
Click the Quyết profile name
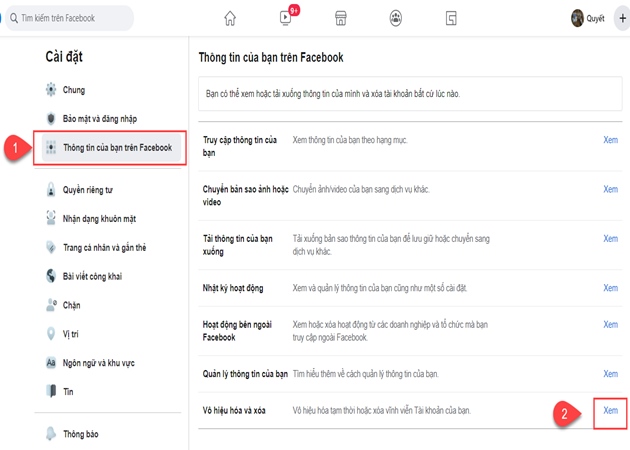[x=595, y=18]
